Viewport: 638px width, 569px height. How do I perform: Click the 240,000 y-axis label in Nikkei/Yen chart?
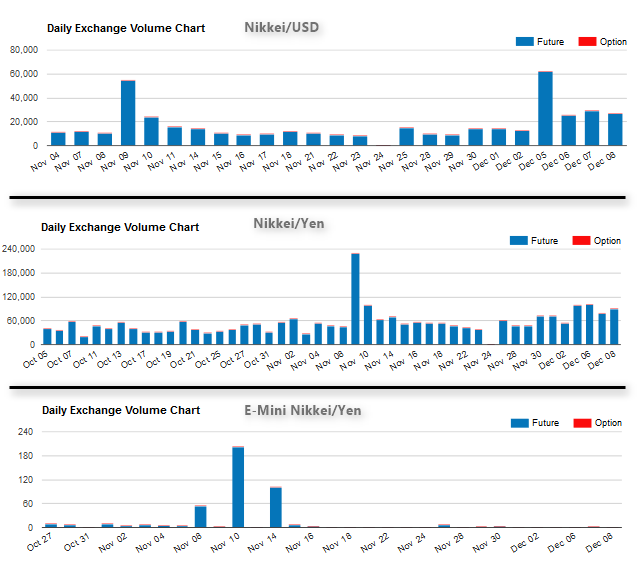click(x=20, y=249)
